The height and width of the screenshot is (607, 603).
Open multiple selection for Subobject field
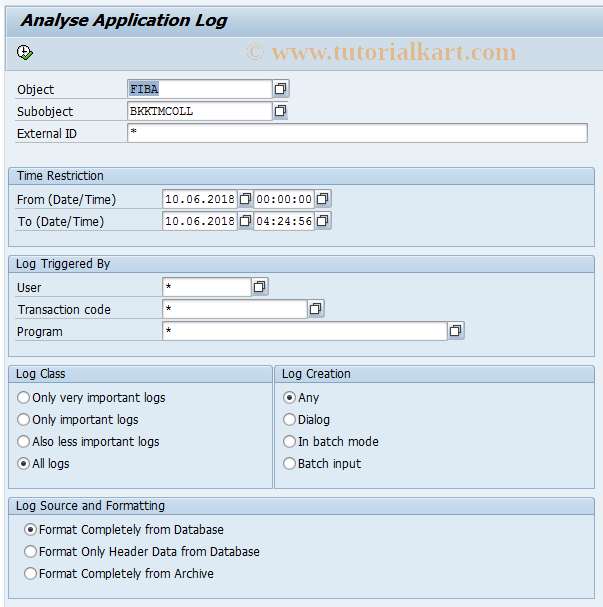(x=281, y=111)
